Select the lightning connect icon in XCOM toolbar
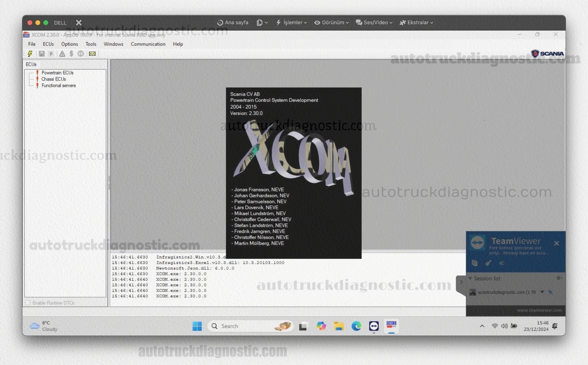The image size is (588, 365). [x=30, y=54]
